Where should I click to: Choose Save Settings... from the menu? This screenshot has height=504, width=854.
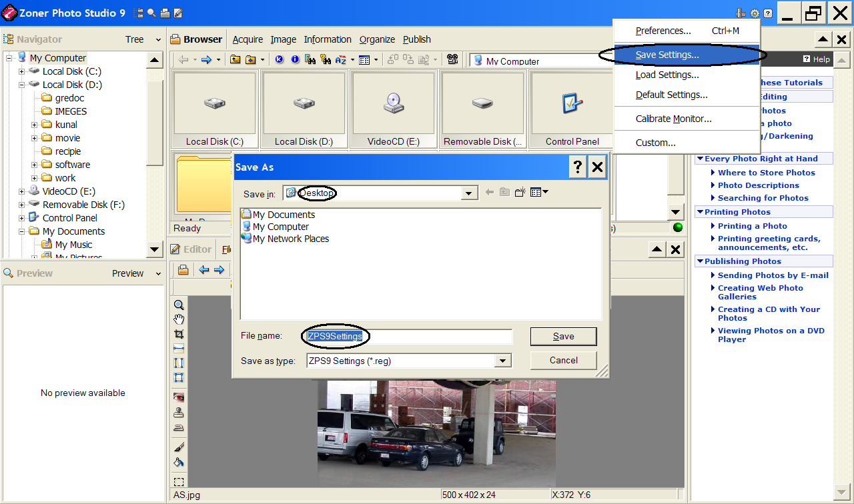[687, 55]
